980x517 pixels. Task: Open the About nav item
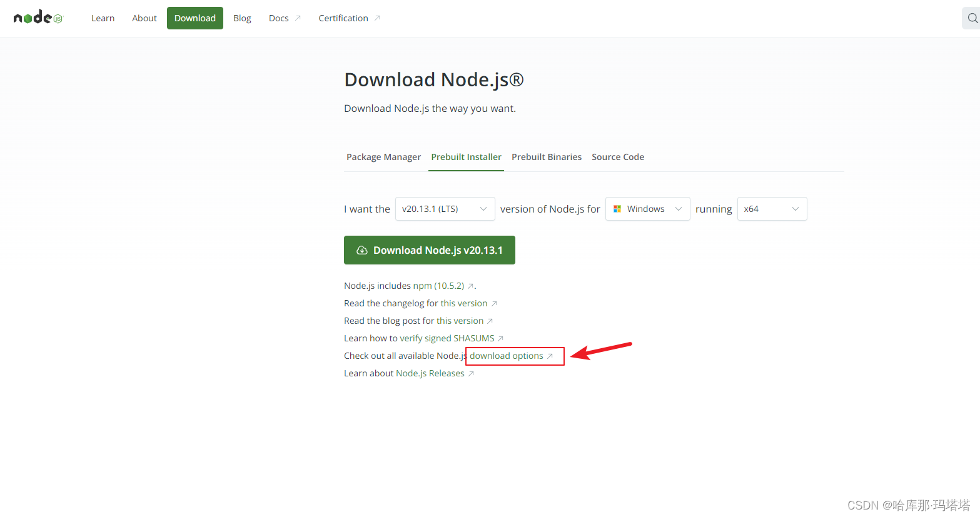(x=144, y=18)
